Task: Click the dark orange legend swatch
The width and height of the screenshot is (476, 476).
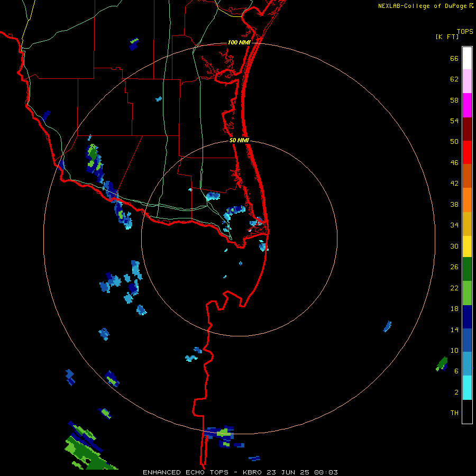Action: tap(467, 176)
